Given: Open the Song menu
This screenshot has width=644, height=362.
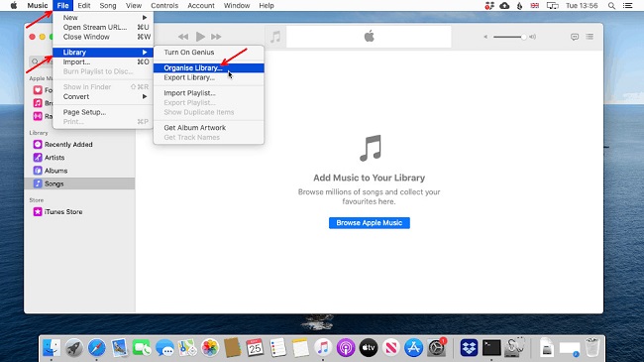Looking at the screenshot, I should [108, 5].
